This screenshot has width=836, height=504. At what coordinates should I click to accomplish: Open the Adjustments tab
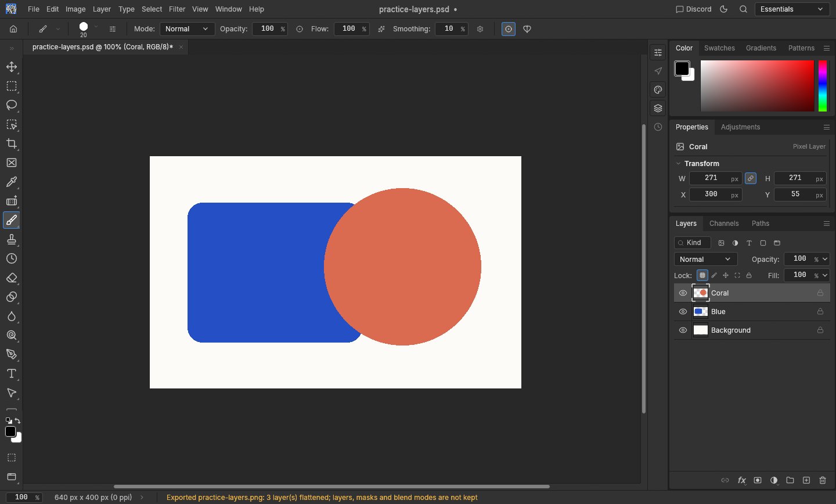click(740, 127)
